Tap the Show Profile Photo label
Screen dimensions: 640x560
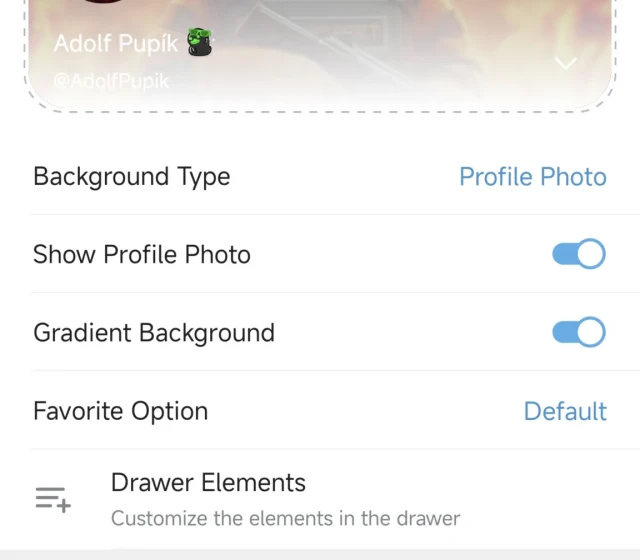tap(142, 255)
